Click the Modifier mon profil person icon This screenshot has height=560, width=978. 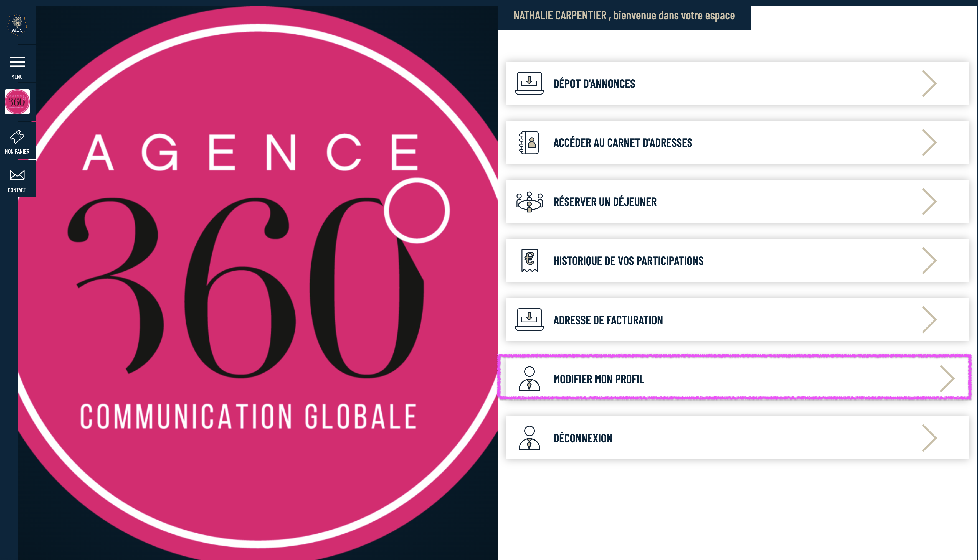click(x=529, y=379)
